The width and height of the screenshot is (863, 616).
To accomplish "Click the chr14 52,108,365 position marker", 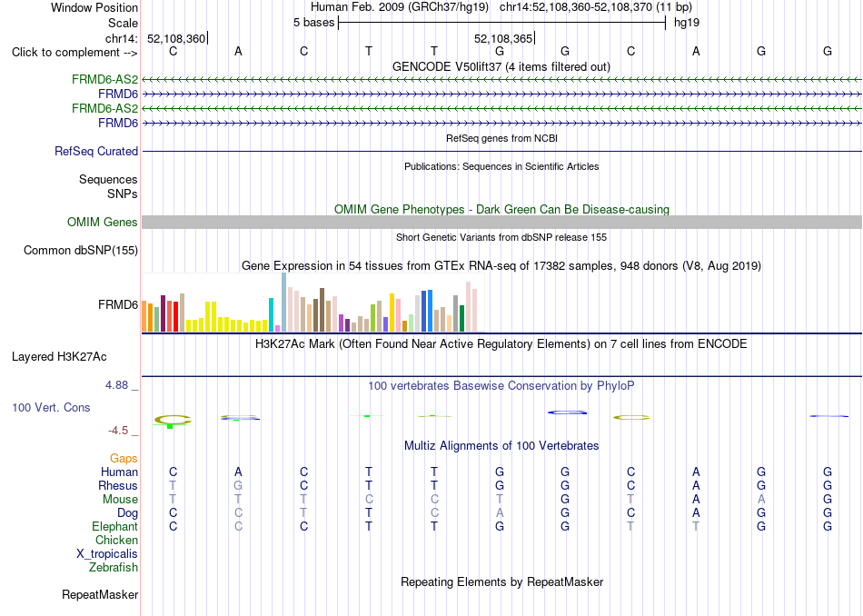I will (x=503, y=38).
